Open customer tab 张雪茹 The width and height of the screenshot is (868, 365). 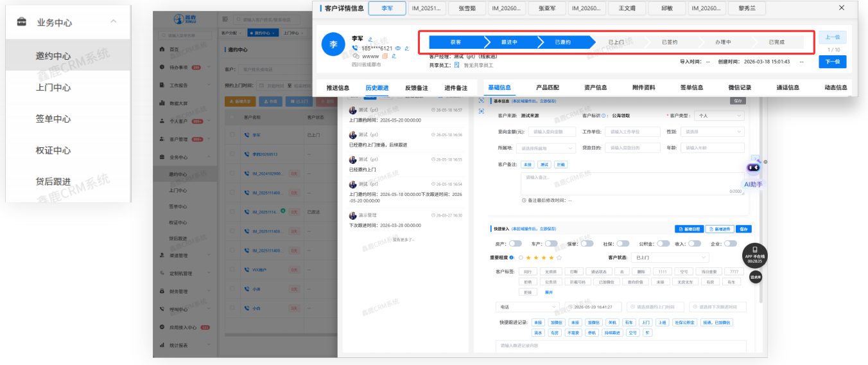tap(466, 8)
